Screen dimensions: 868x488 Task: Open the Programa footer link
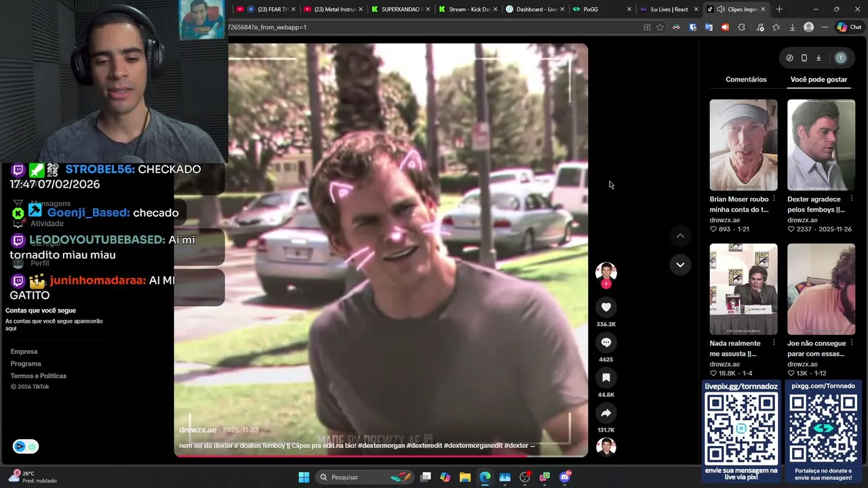tap(26, 364)
